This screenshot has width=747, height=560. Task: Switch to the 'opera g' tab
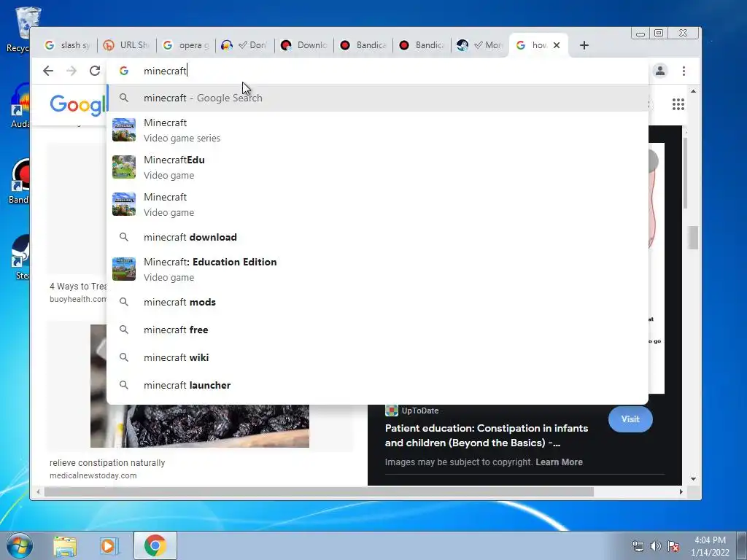185,45
